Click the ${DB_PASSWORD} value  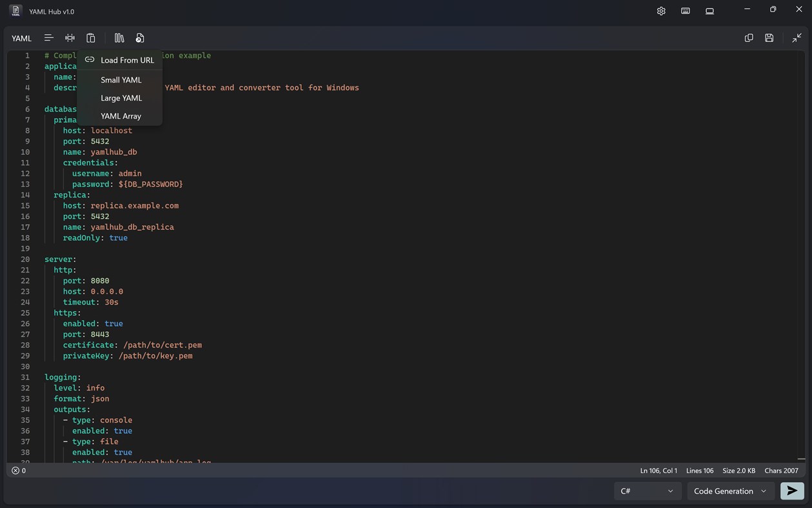tap(150, 185)
